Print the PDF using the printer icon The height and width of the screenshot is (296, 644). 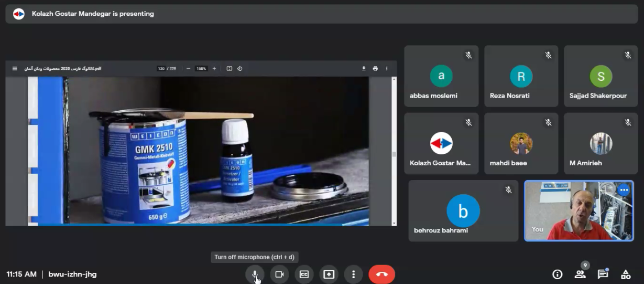click(x=375, y=68)
